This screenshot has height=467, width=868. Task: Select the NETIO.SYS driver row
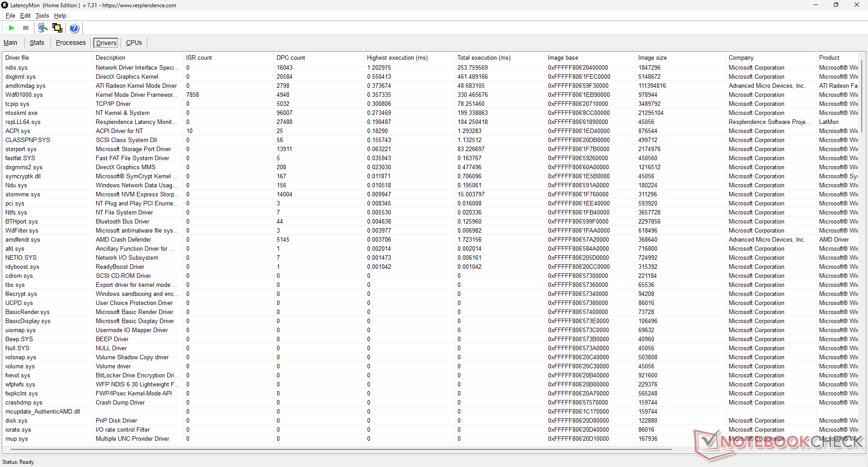click(430, 257)
